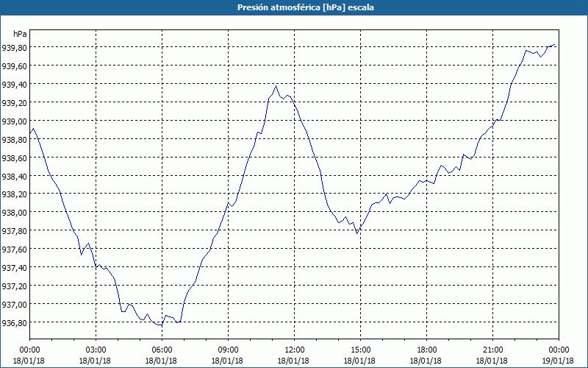Click the 21:00 time label
This screenshot has width=588, height=368.
[x=492, y=350]
